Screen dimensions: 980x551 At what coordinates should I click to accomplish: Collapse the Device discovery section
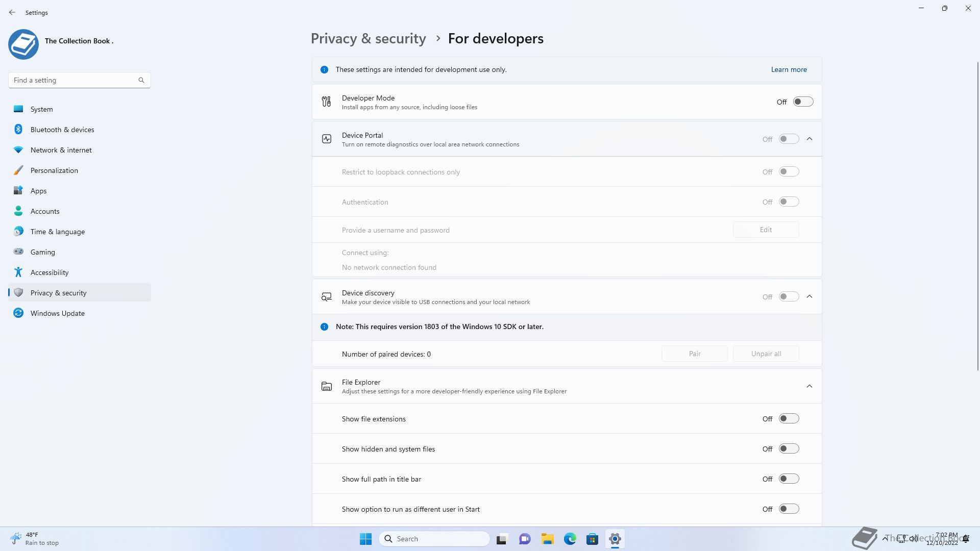[x=810, y=296]
